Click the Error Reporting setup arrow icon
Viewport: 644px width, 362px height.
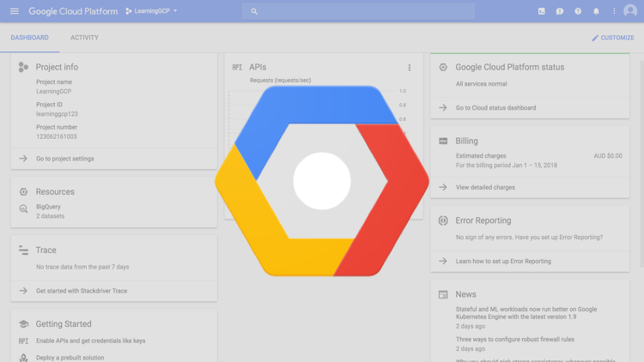coord(443,261)
